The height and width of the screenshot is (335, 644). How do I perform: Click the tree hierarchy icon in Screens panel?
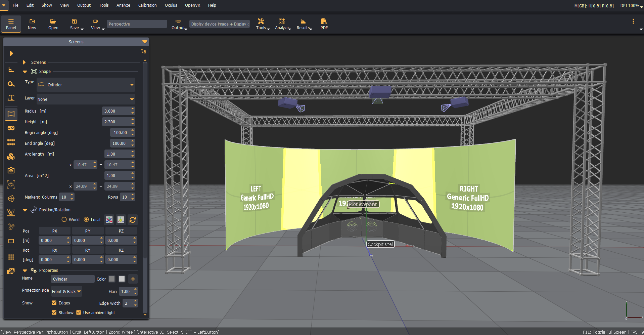tap(143, 51)
